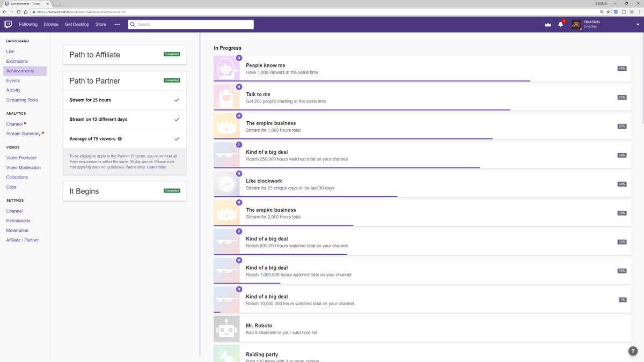Viewport: 644px width, 362px height.
Task: Open Following in the top navigation
Action: point(28,25)
